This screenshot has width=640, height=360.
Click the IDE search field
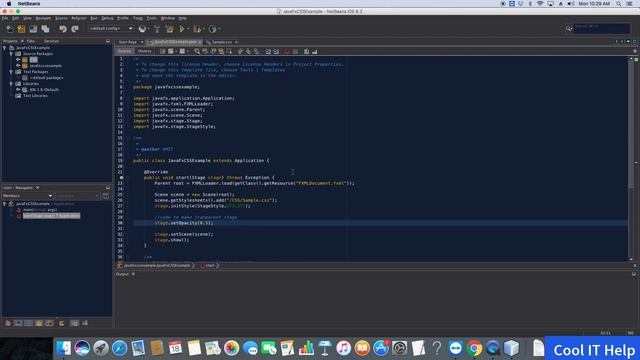pyautogui.click(x=602, y=28)
